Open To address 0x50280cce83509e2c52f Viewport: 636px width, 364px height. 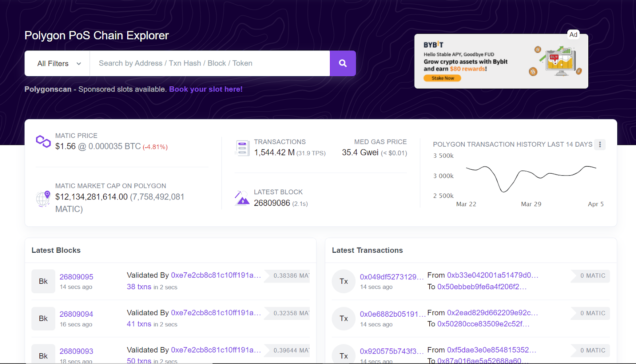pos(483,324)
